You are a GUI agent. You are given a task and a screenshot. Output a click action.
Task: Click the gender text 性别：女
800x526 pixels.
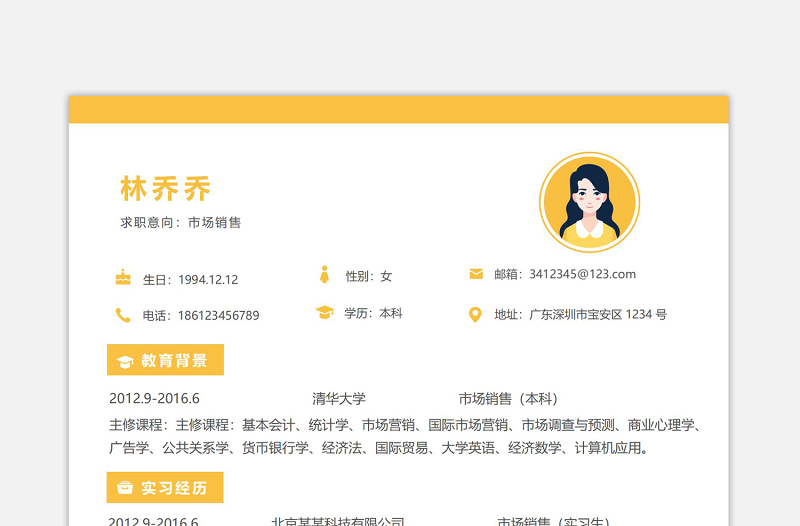pyautogui.click(x=369, y=276)
